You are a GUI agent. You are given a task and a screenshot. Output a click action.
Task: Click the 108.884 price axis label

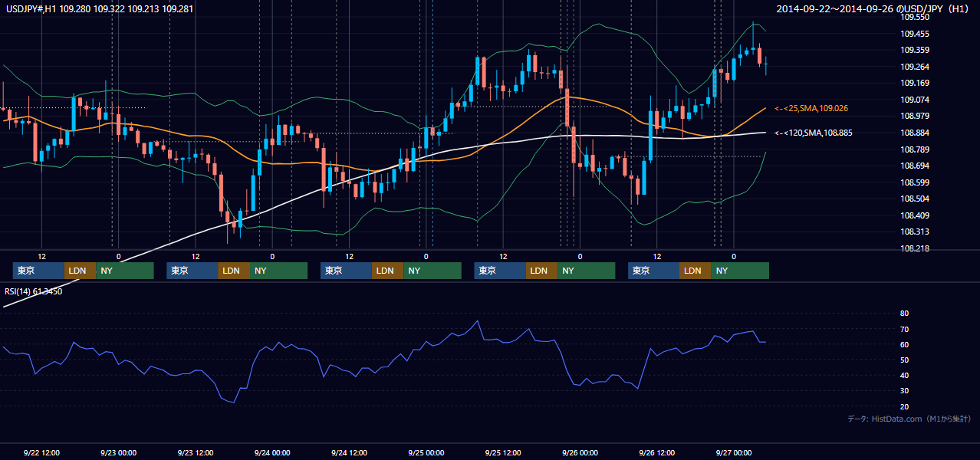click(914, 133)
